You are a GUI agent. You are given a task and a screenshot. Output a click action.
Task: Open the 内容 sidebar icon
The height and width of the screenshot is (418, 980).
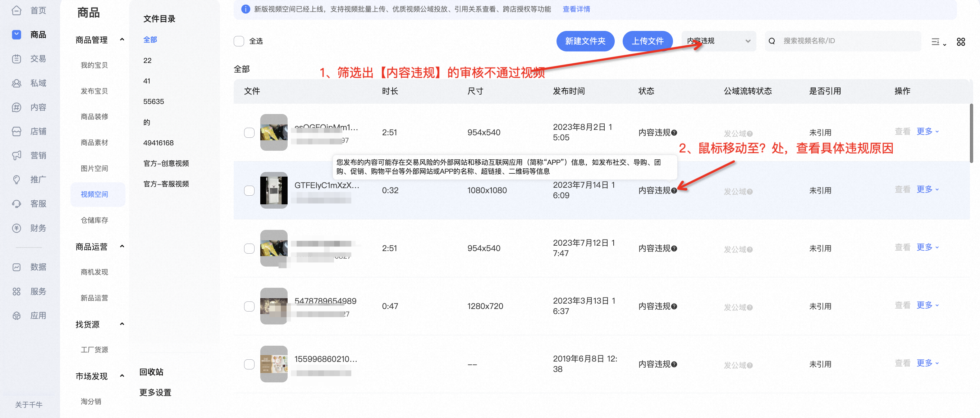(x=17, y=107)
